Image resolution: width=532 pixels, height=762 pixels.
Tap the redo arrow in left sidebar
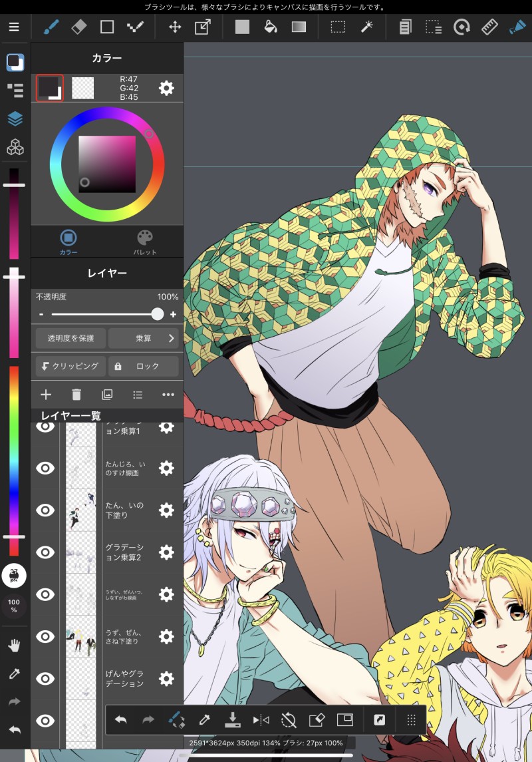(14, 701)
